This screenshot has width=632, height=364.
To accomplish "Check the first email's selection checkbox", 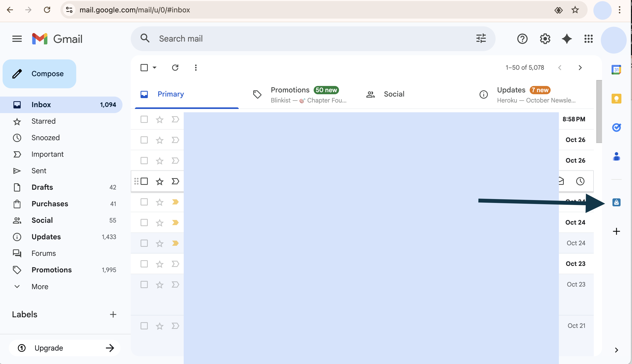I will pyautogui.click(x=144, y=119).
